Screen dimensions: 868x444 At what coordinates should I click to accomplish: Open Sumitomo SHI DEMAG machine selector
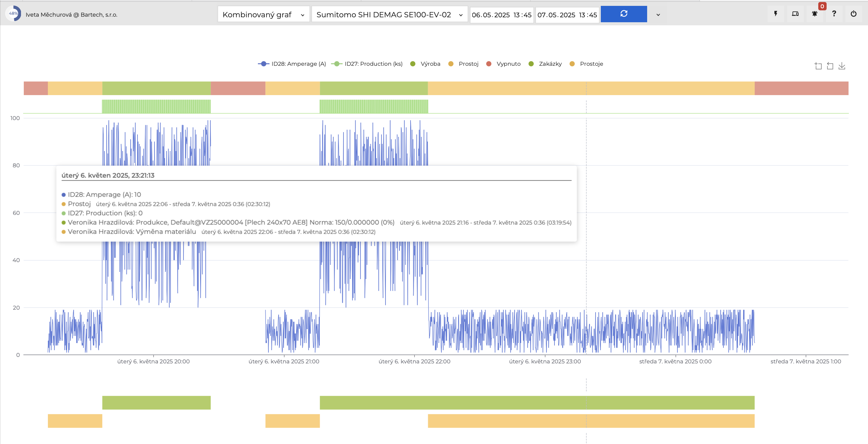[389, 15]
